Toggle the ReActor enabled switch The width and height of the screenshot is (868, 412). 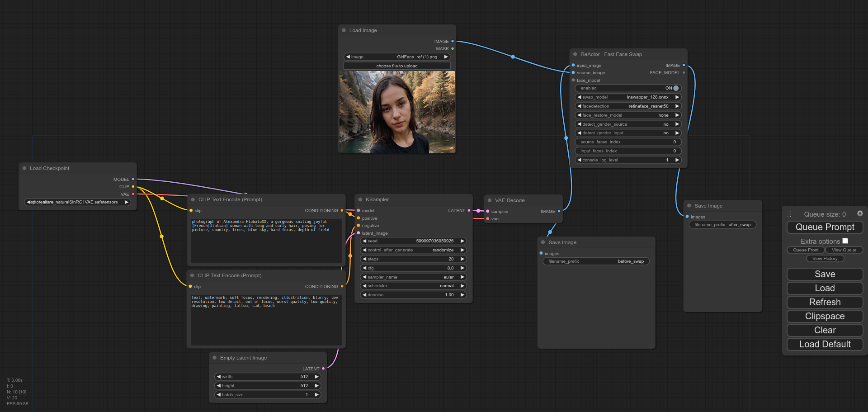[675, 88]
